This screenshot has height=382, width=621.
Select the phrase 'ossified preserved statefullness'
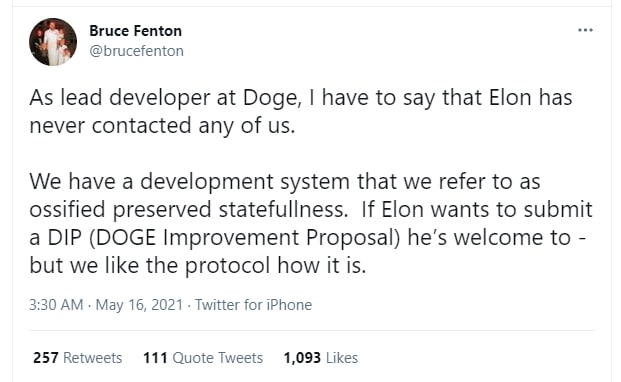click(187, 210)
